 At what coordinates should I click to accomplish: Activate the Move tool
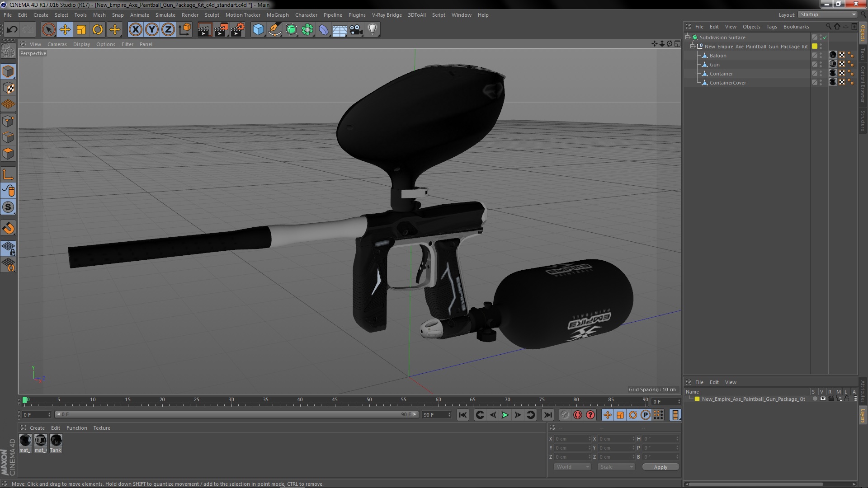coord(65,30)
